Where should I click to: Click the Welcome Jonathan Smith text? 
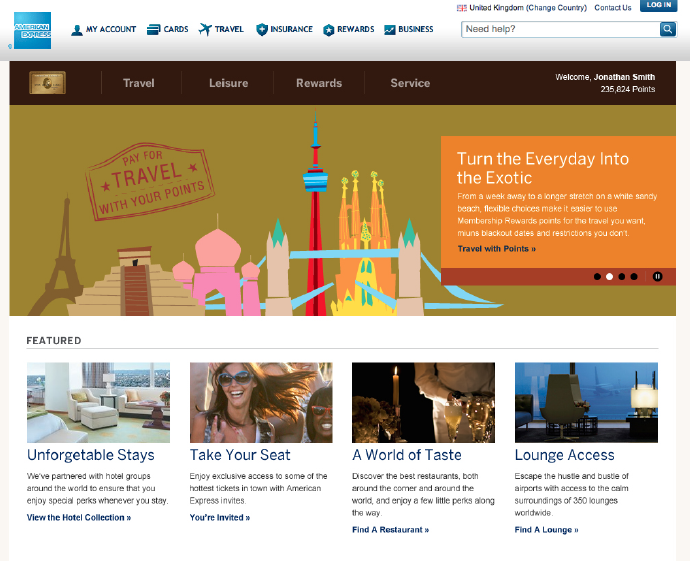click(605, 77)
